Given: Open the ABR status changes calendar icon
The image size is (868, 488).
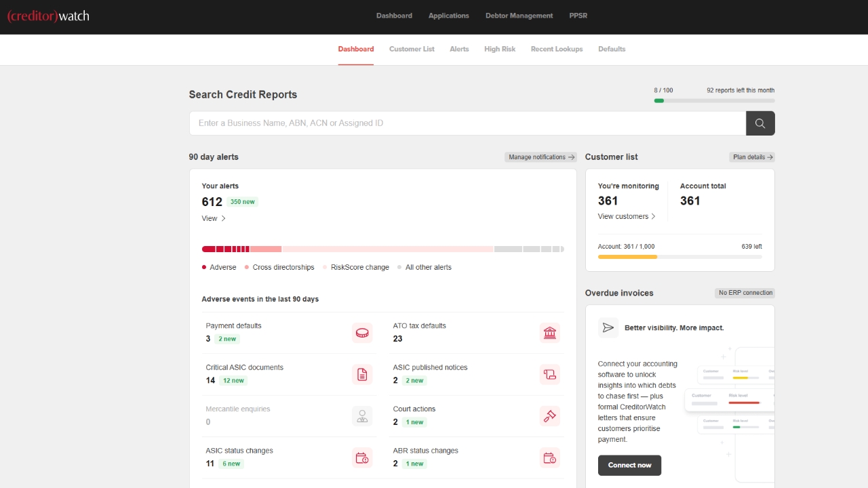Looking at the screenshot, I should [550, 457].
